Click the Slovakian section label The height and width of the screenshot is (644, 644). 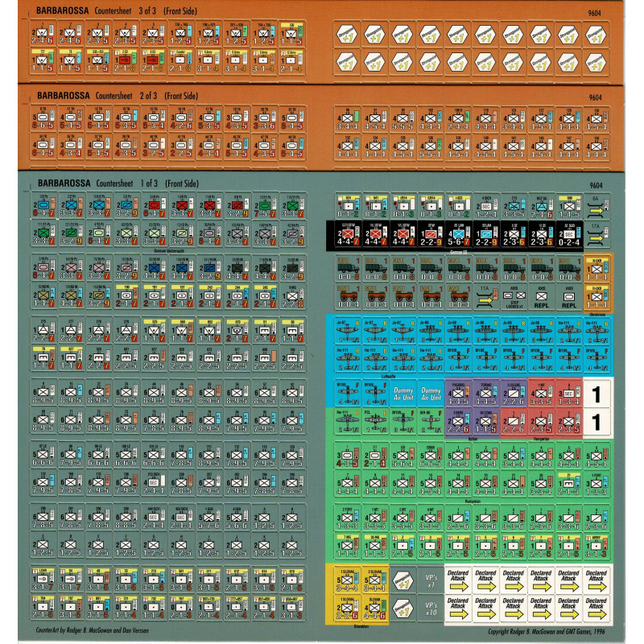point(361,626)
